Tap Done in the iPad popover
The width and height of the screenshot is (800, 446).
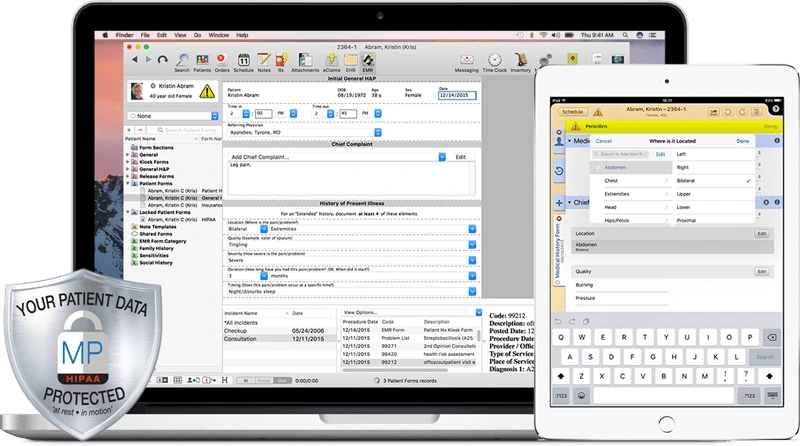[x=743, y=141]
